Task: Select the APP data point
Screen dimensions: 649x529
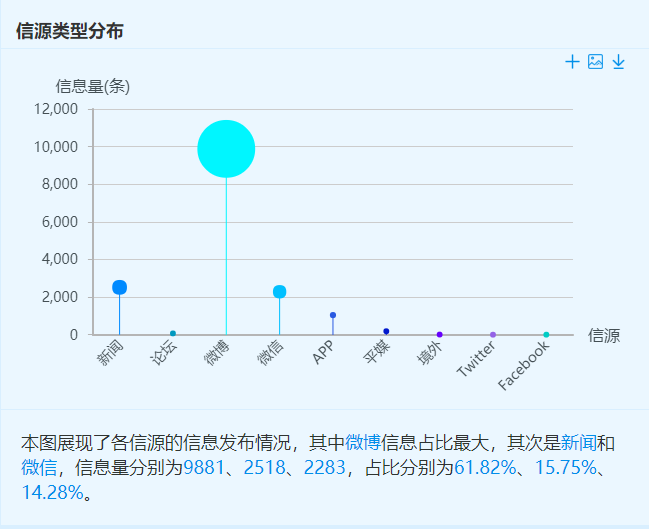Action: [x=333, y=315]
